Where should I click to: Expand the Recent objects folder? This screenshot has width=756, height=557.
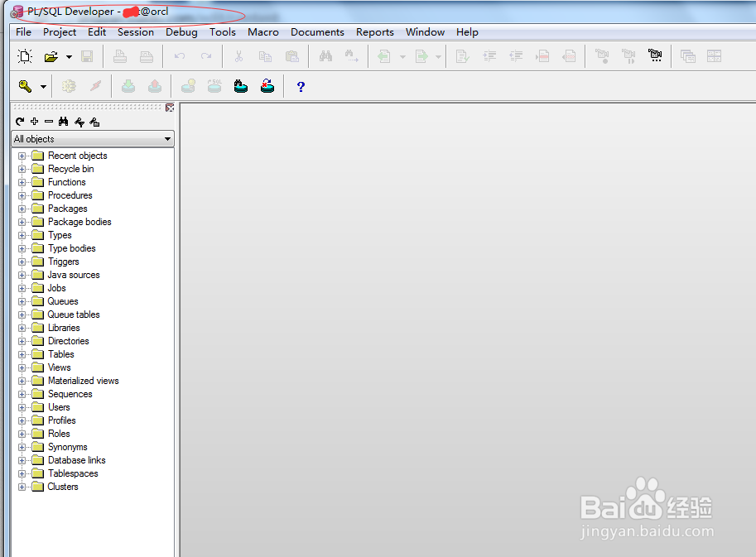22,156
